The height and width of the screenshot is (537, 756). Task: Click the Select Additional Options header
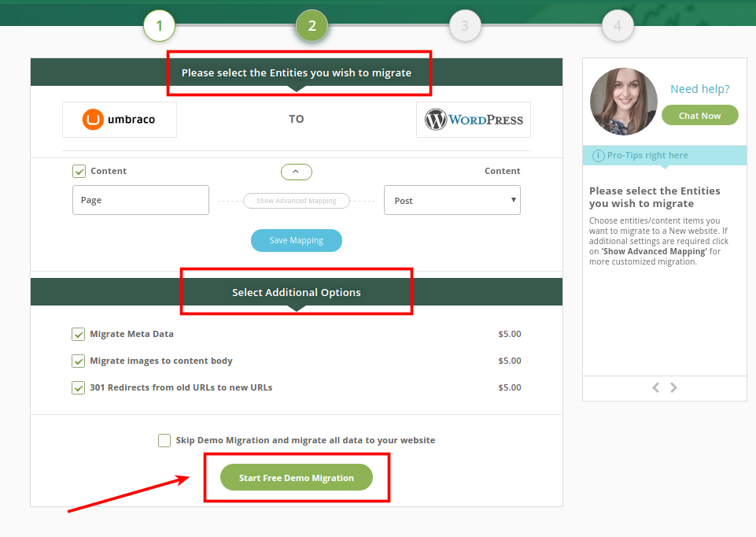(297, 292)
